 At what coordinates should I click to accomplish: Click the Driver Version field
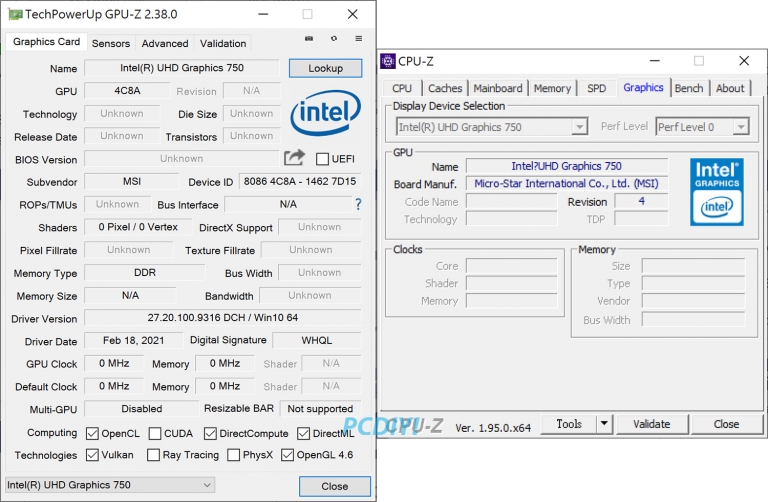pyautogui.click(x=223, y=317)
